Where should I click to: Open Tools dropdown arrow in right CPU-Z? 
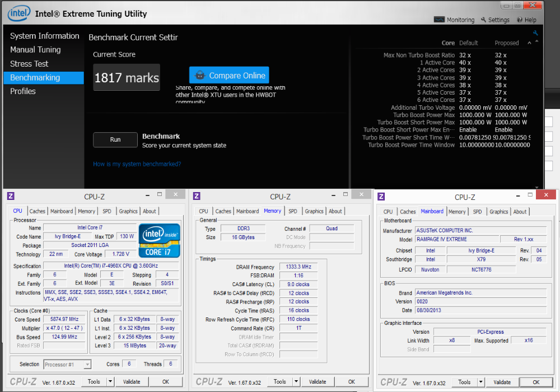pos(480,382)
